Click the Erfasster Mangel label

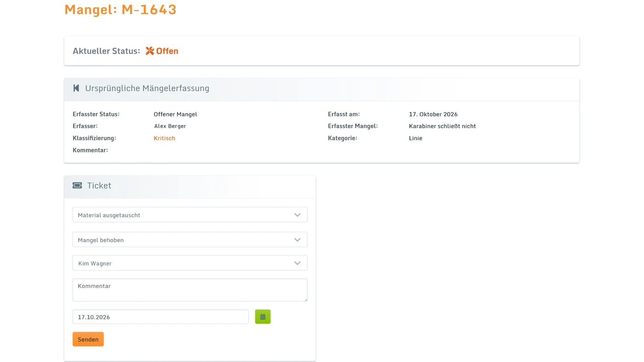click(x=353, y=126)
